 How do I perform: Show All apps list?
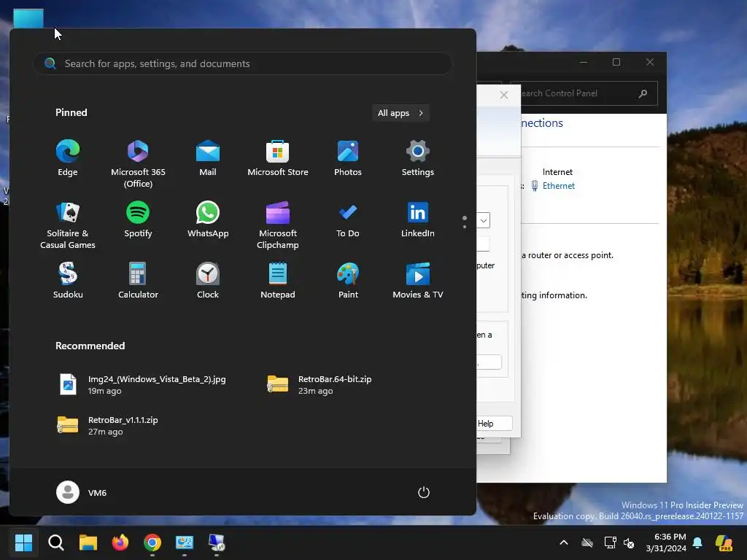coord(400,113)
